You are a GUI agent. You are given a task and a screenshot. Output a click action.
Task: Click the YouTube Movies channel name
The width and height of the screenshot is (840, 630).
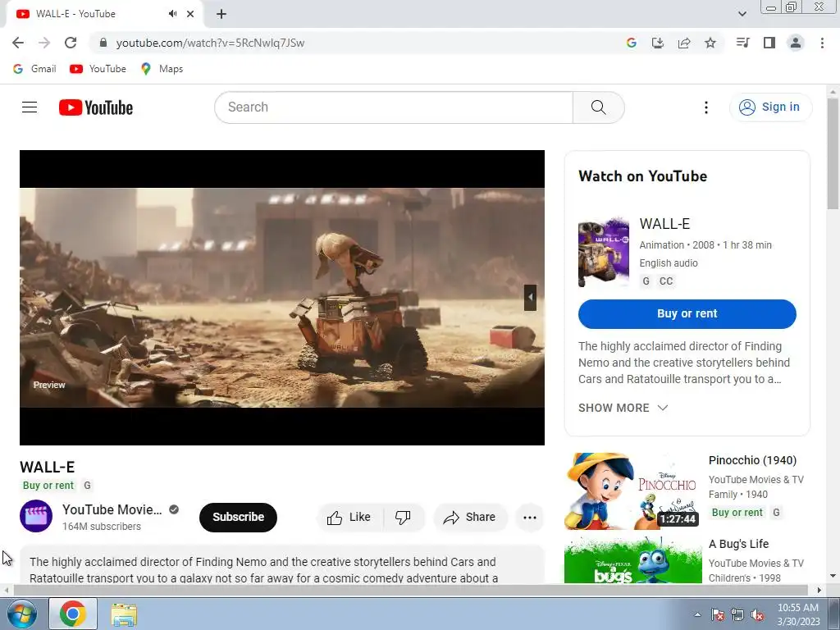(112, 509)
